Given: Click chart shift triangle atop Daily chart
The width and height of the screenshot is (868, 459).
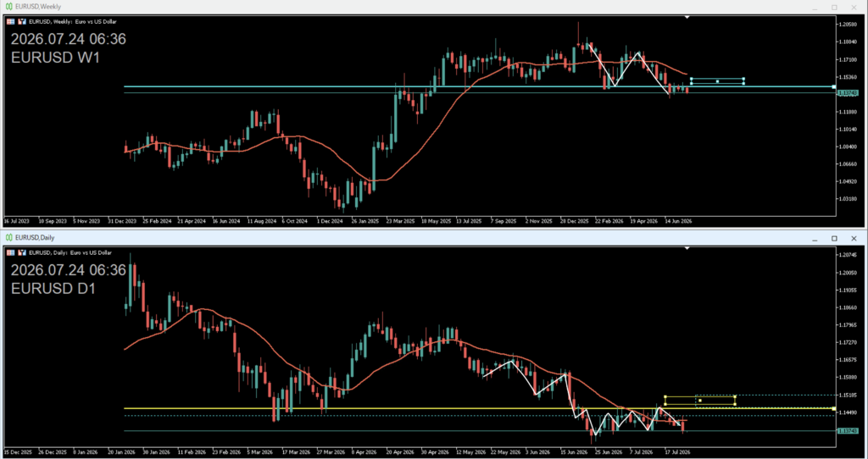Looking at the screenshot, I should tap(687, 248).
